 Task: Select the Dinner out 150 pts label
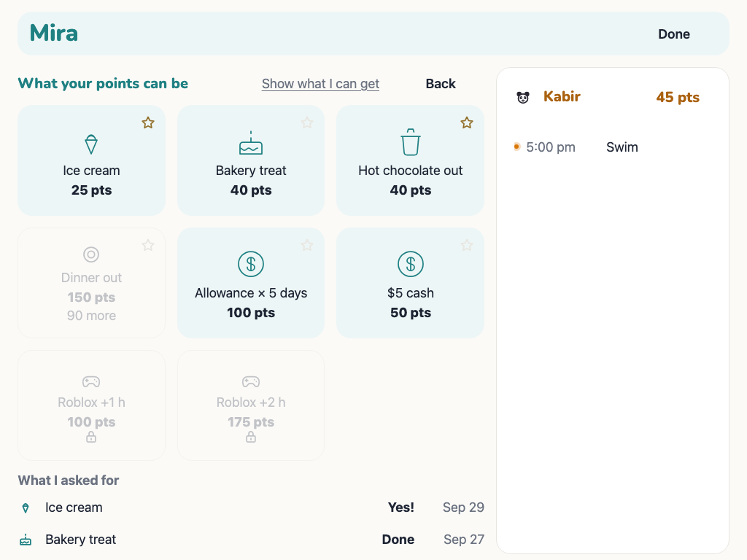click(91, 297)
